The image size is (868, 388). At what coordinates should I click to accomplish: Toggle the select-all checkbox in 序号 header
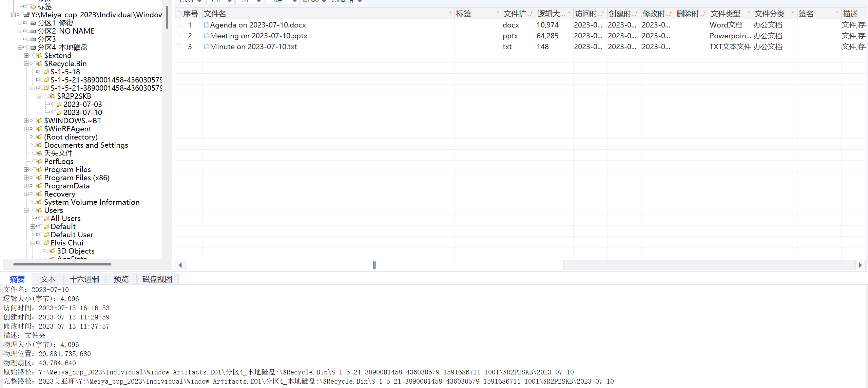click(179, 14)
